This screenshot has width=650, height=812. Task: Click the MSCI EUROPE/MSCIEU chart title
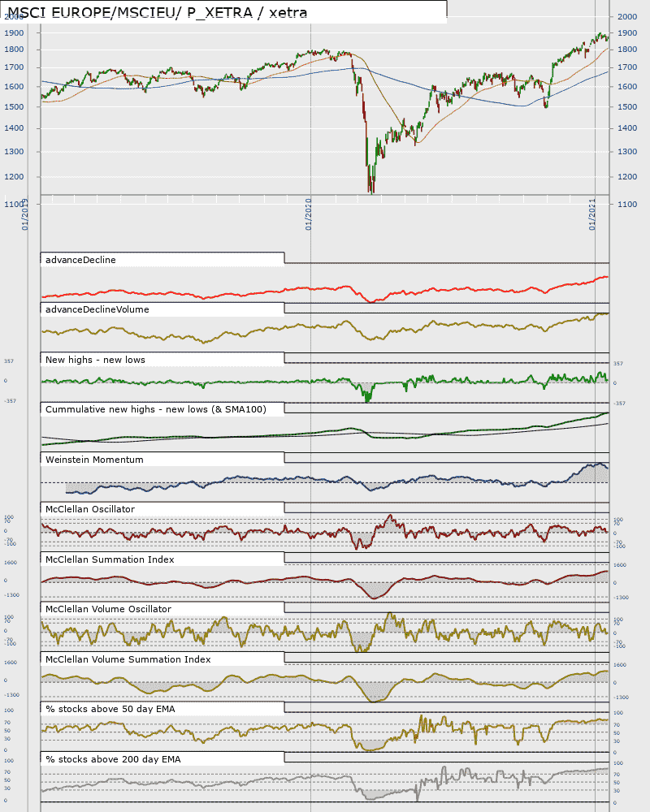(x=157, y=12)
